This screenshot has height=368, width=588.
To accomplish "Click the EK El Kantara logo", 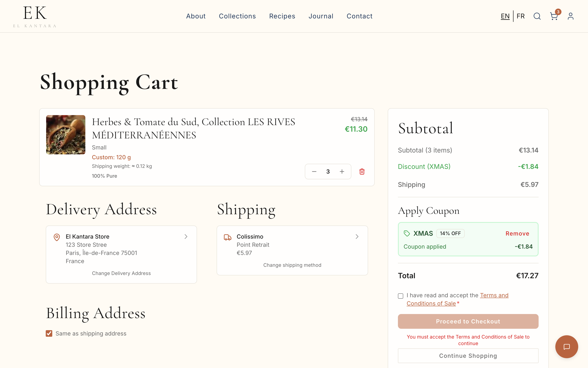I will click(35, 17).
